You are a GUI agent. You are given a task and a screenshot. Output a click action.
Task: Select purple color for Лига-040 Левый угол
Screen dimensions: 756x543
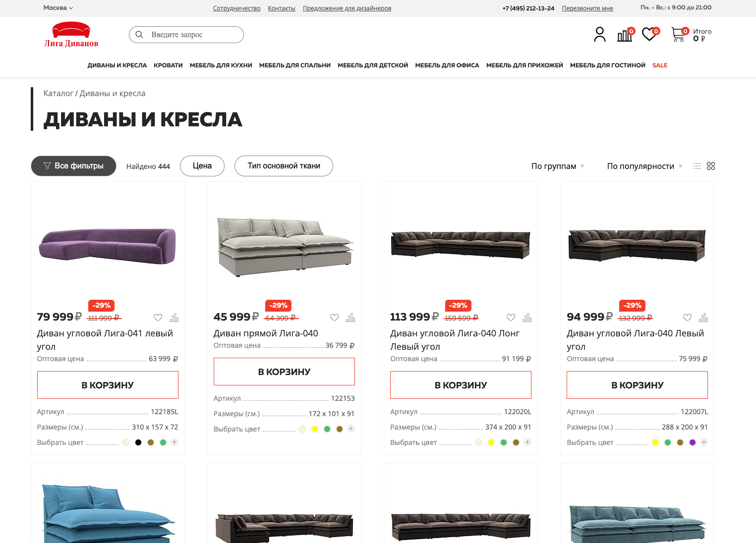(x=693, y=442)
